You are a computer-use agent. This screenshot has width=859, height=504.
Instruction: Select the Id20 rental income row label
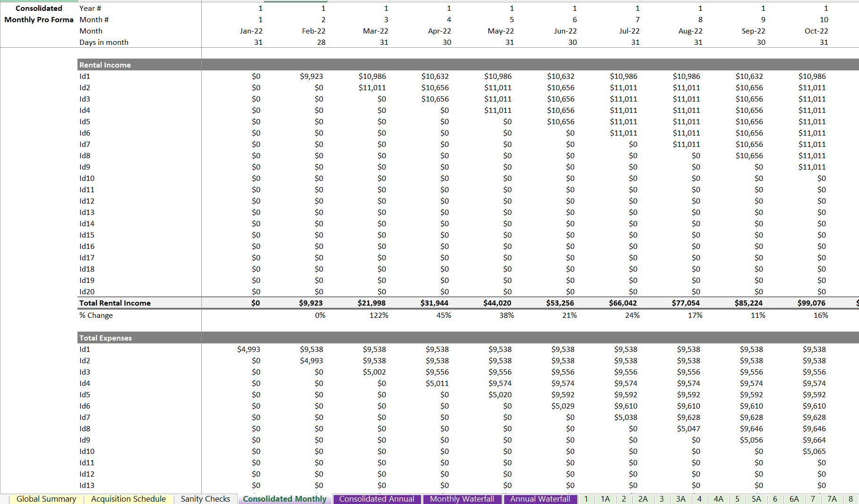click(x=87, y=292)
